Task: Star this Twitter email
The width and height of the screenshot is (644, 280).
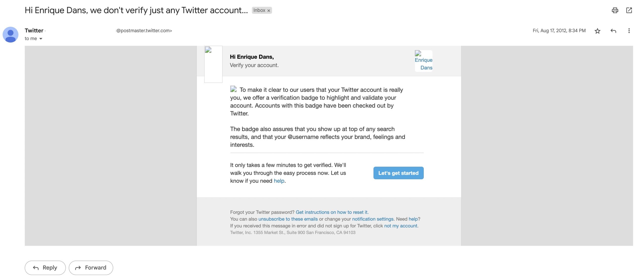Action: click(x=597, y=31)
